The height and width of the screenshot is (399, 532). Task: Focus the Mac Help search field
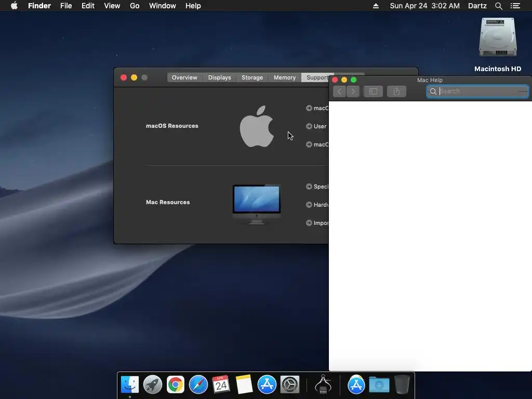click(477, 91)
